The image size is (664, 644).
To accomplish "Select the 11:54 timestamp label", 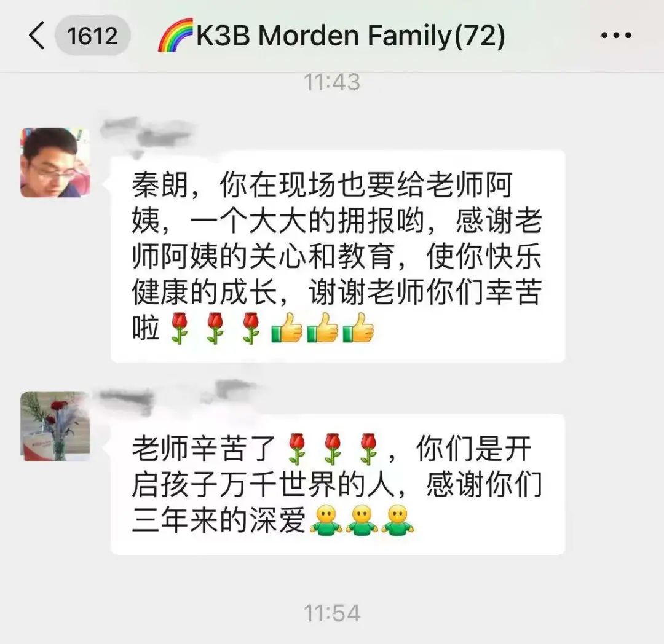I will tap(332, 613).
